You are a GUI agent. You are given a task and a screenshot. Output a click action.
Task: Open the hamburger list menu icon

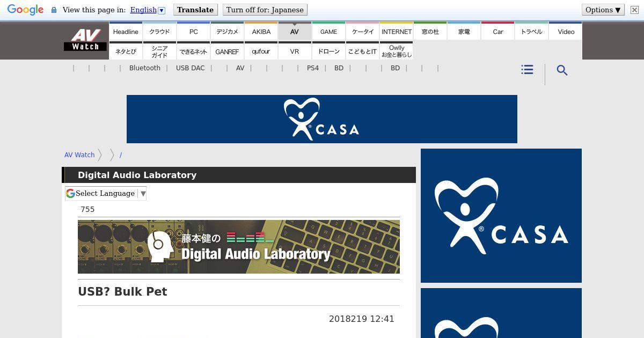pyautogui.click(x=527, y=70)
